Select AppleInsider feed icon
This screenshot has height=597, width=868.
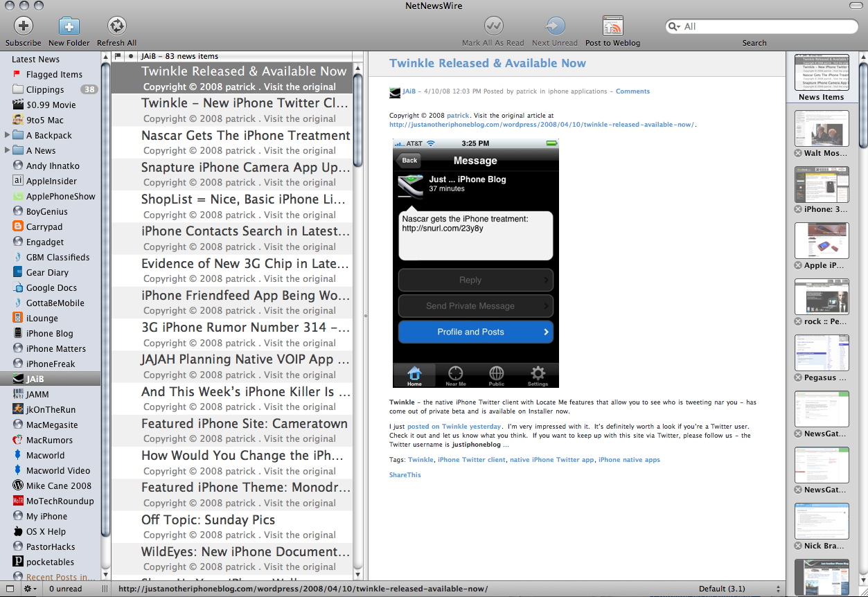[18, 181]
